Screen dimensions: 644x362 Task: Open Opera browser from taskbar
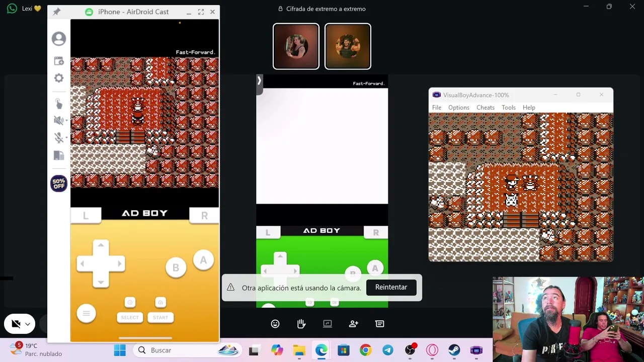coord(432,350)
